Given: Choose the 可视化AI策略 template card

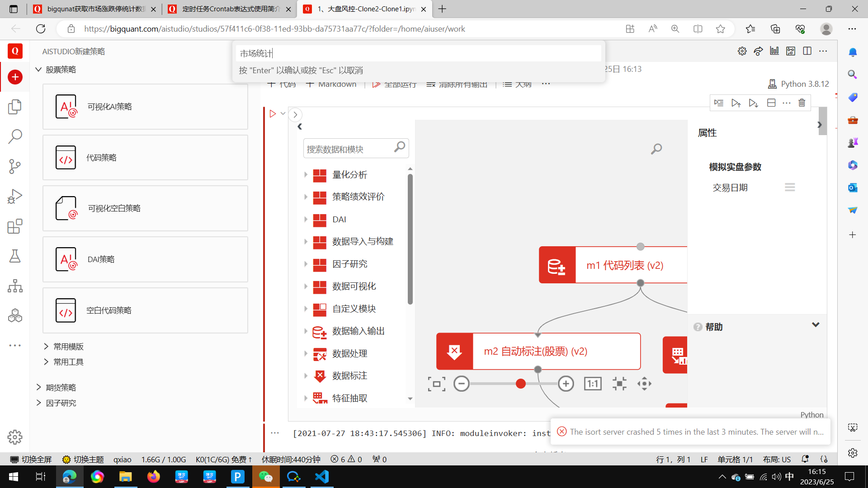Looking at the screenshot, I should click(145, 107).
